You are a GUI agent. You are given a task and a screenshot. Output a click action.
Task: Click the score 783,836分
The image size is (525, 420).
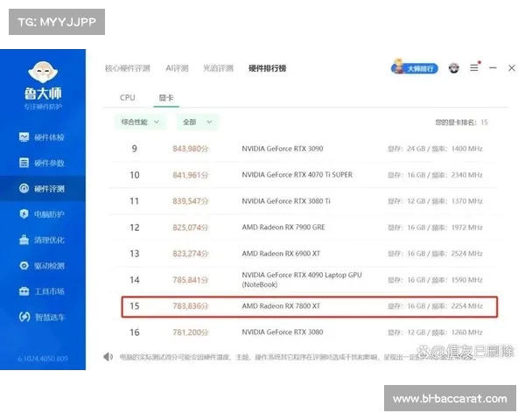tap(191, 305)
